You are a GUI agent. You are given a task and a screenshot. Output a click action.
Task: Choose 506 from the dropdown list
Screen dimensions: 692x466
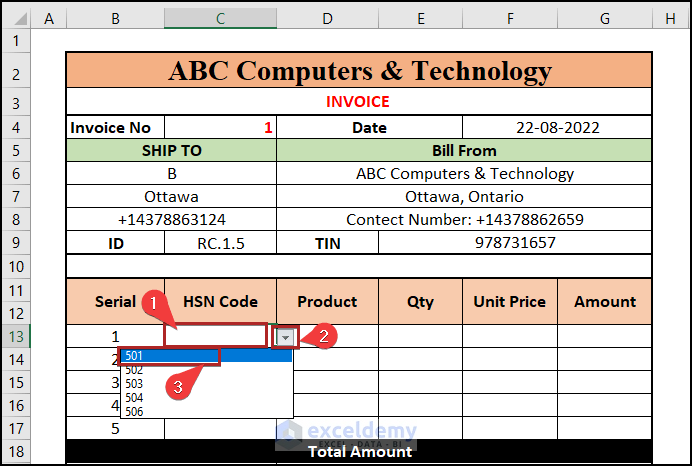coord(207,411)
